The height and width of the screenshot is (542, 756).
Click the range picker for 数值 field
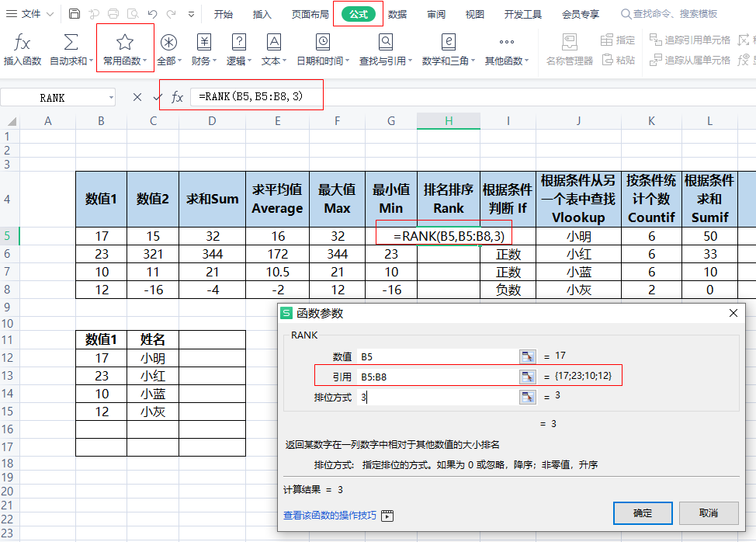click(528, 357)
